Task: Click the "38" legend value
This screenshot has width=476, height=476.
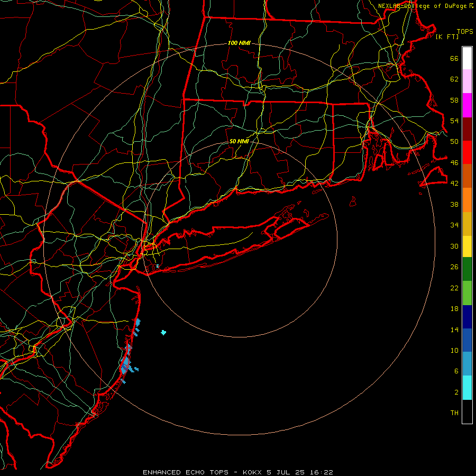Action: (x=454, y=204)
